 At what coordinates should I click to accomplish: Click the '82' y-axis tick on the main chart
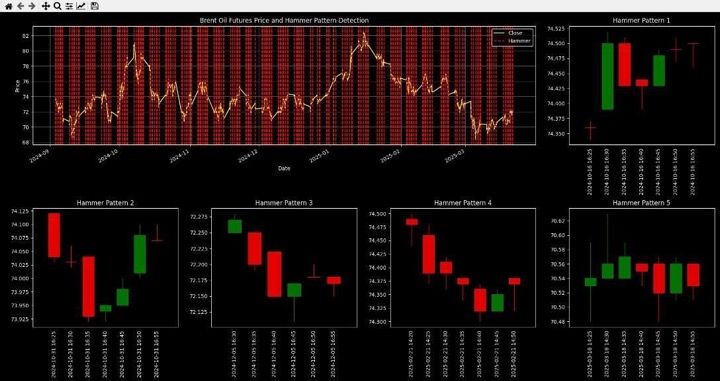pos(26,36)
